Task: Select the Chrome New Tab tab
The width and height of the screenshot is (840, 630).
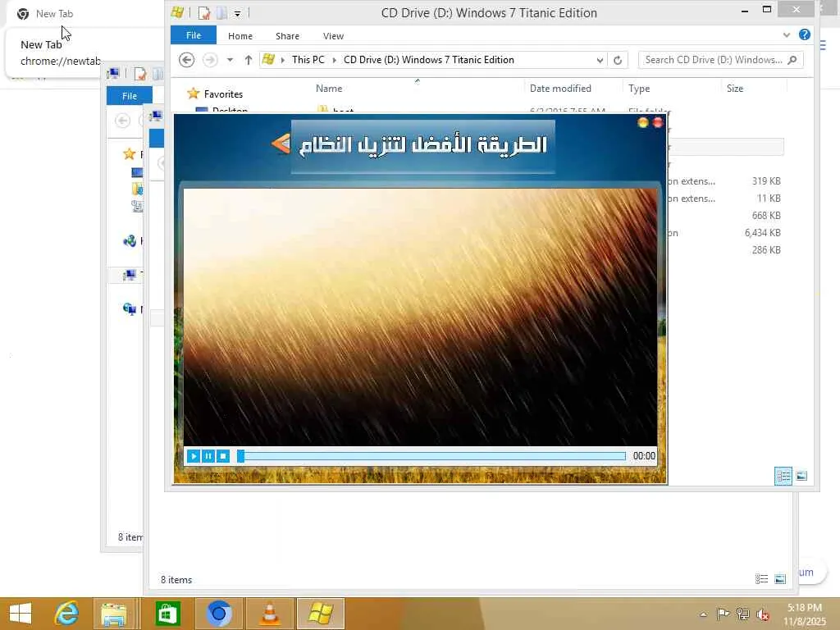Action: click(x=53, y=13)
